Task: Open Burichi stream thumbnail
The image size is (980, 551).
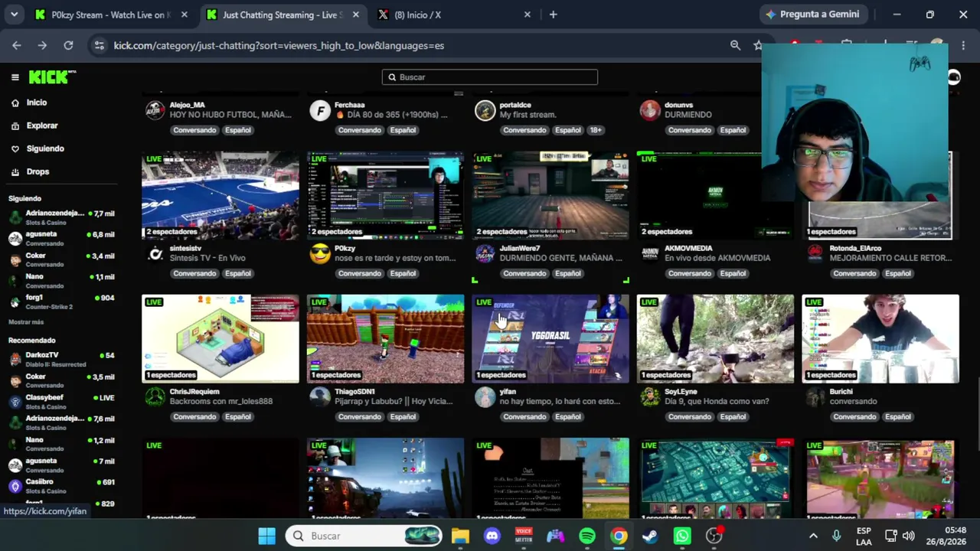Action: 880,338
